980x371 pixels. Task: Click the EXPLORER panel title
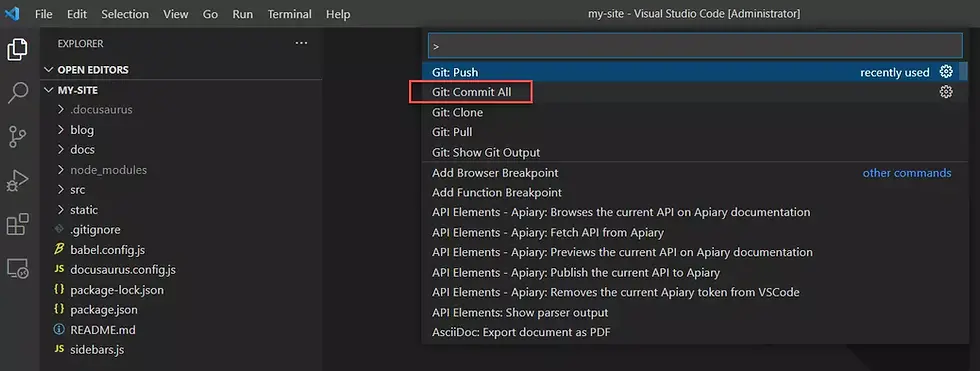click(x=81, y=44)
